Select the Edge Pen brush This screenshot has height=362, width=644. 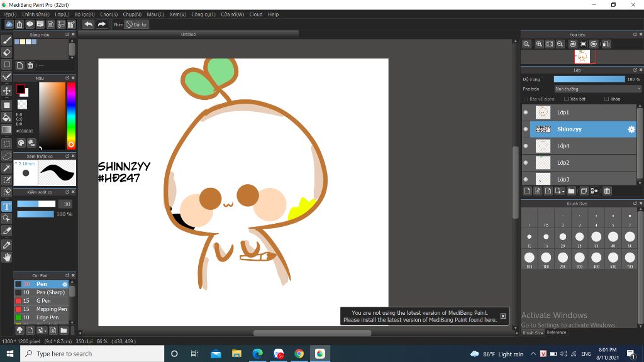pyautogui.click(x=42, y=317)
